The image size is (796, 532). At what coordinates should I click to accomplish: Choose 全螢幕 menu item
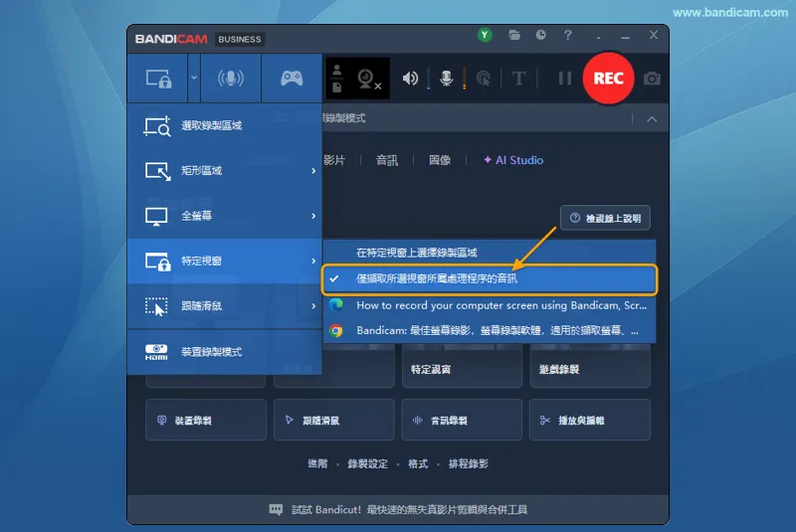coord(225,216)
